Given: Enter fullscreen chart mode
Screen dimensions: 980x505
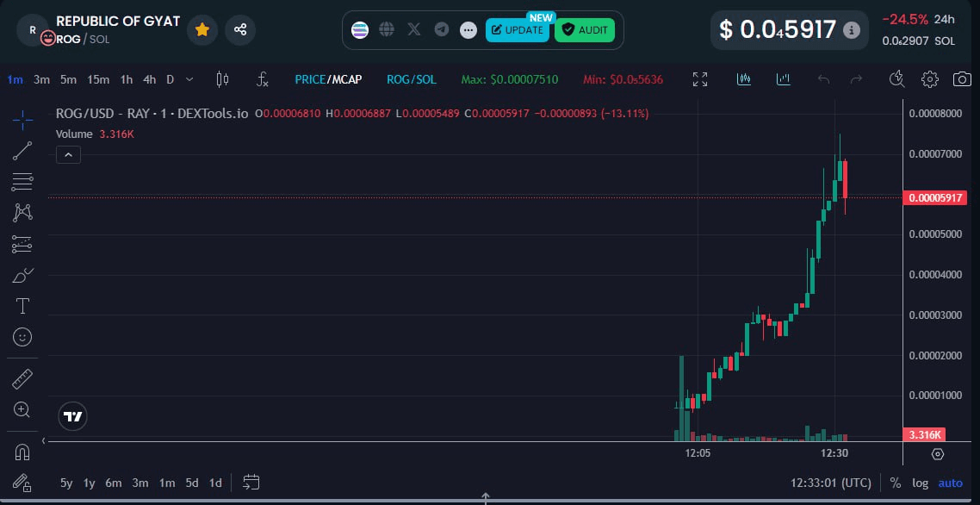Looking at the screenshot, I should tap(700, 78).
